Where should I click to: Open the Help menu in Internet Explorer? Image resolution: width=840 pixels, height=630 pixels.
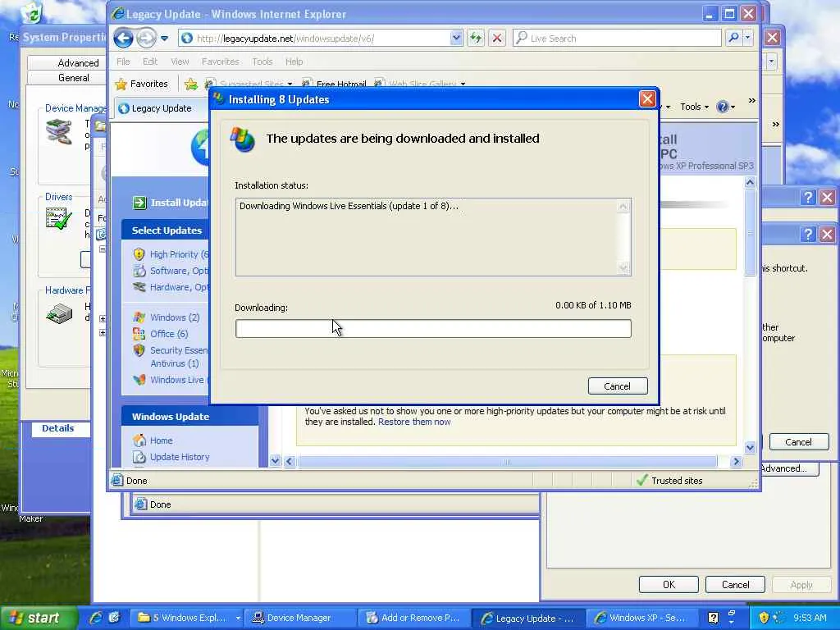(x=294, y=62)
